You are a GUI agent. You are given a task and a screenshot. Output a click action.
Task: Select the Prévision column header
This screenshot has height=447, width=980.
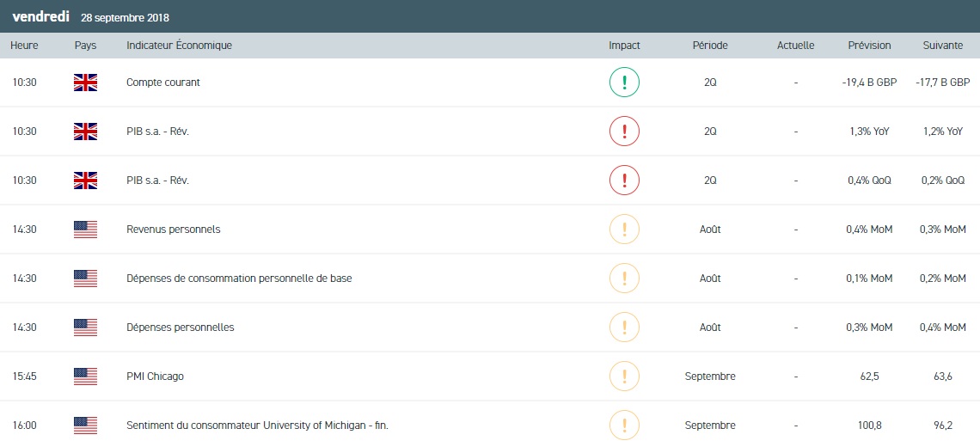pyautogui.click(x=869, y=46)
